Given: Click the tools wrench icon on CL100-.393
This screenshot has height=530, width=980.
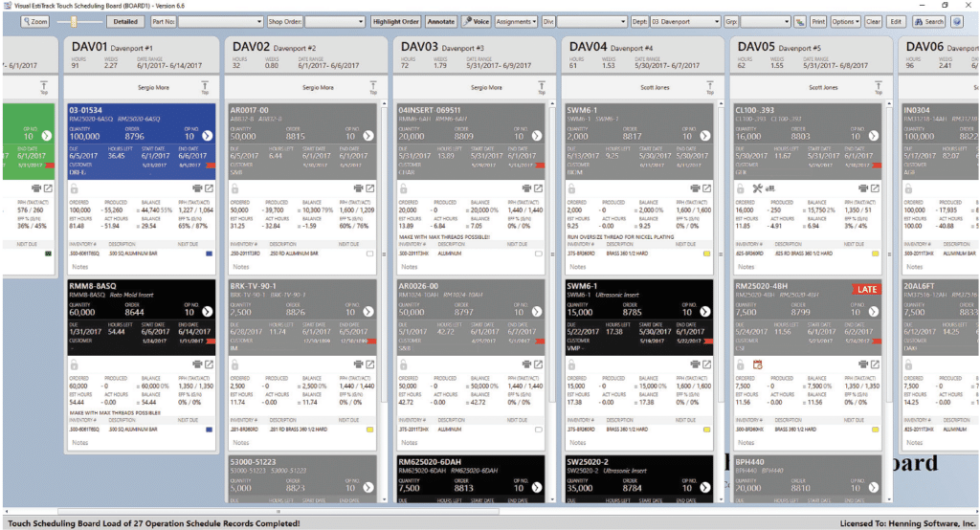Looking at the screenshot, I should click(758, 188).
